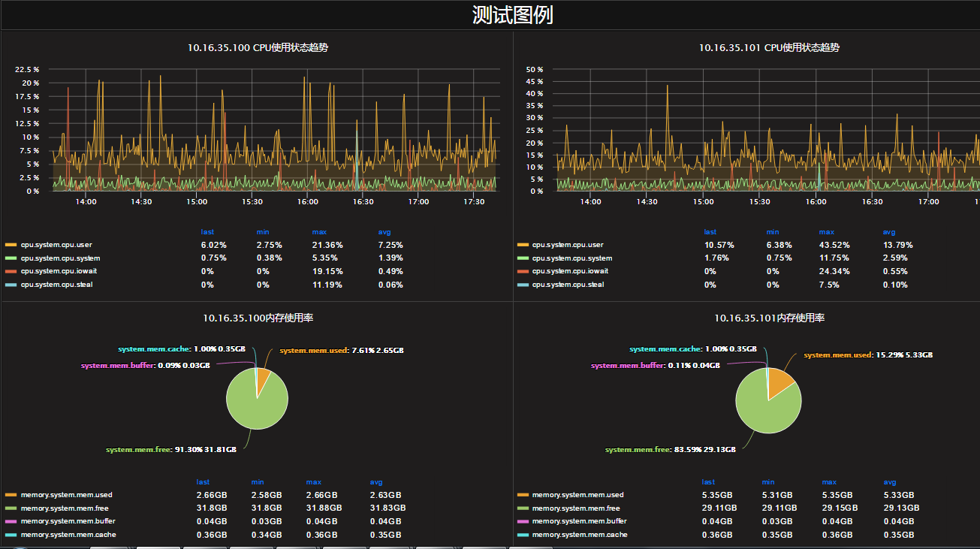Click the orange used slice of 10.16.35.101 pie
The image size is (980, 549).
tap(780, 379)
